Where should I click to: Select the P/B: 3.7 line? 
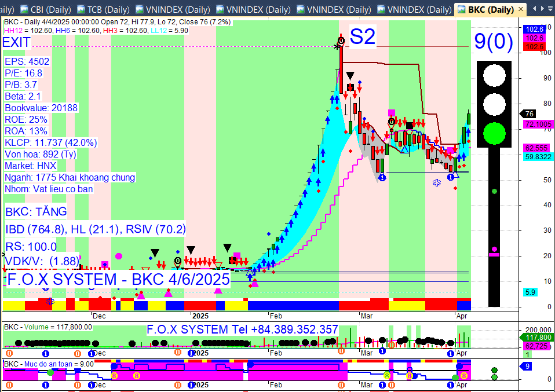[x=21, y=85]
